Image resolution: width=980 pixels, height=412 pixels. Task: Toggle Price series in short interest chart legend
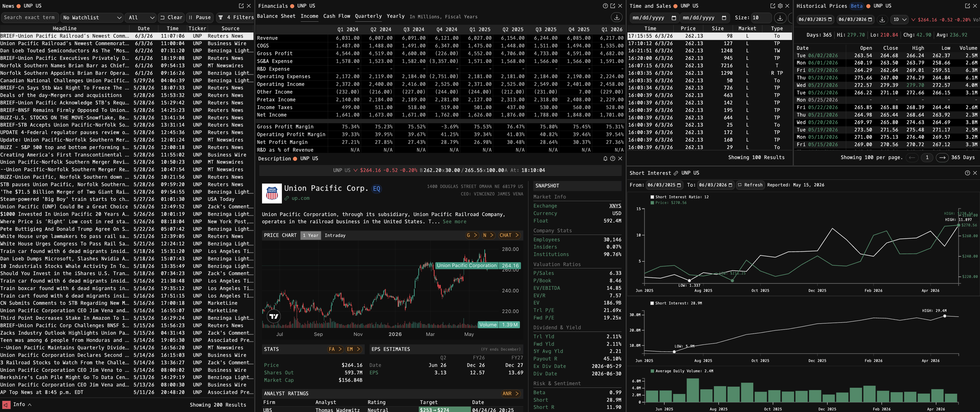click(x=668, y=203)
